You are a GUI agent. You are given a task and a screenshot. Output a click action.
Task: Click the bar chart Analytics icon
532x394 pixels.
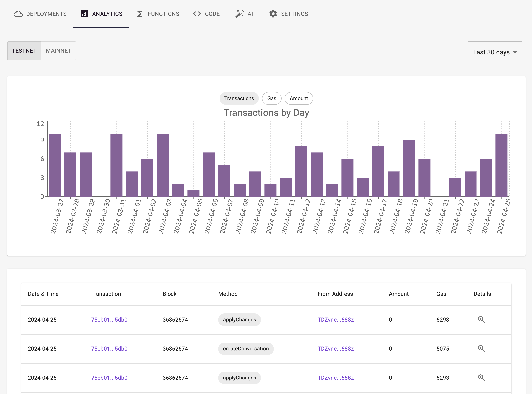point(84,14)
